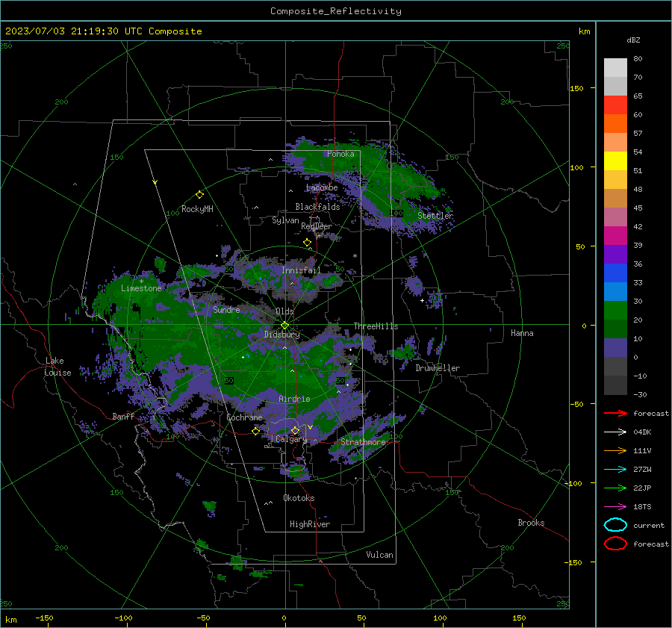
Task: Click the bright green 20–30 dBZ swatch
Action: tap(615, 311)
